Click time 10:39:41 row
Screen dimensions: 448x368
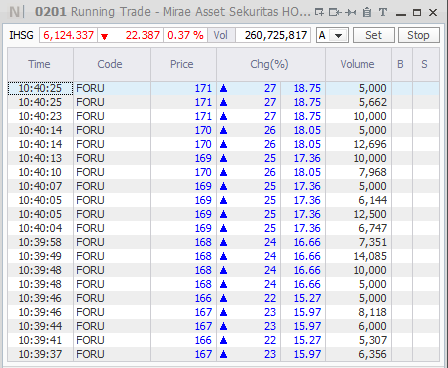[40, 340]
